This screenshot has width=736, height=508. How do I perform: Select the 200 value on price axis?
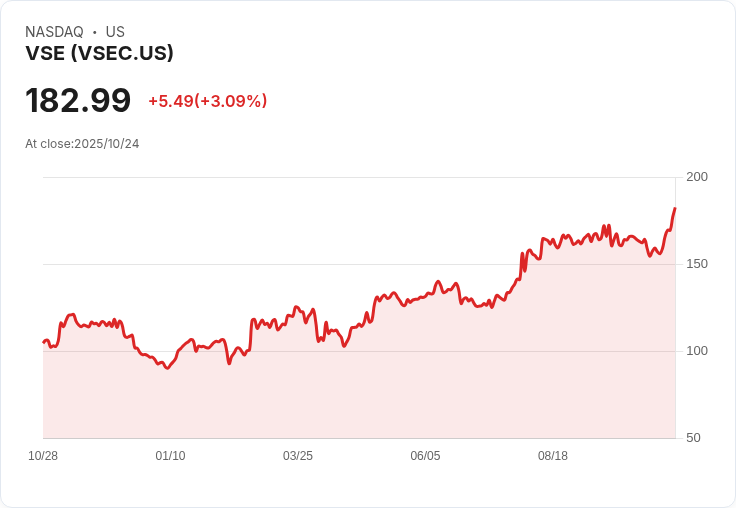tap(697, 177)
